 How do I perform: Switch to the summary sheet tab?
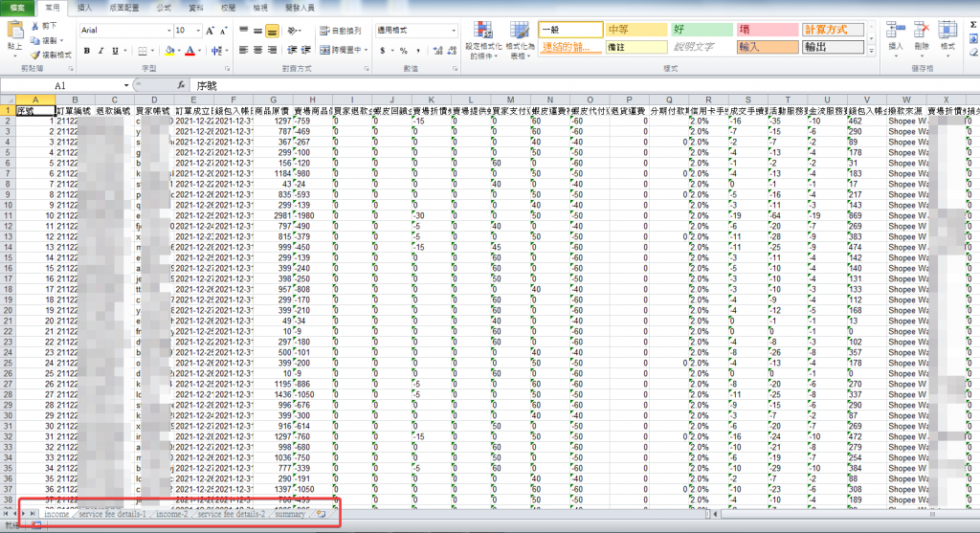point(290,514)
